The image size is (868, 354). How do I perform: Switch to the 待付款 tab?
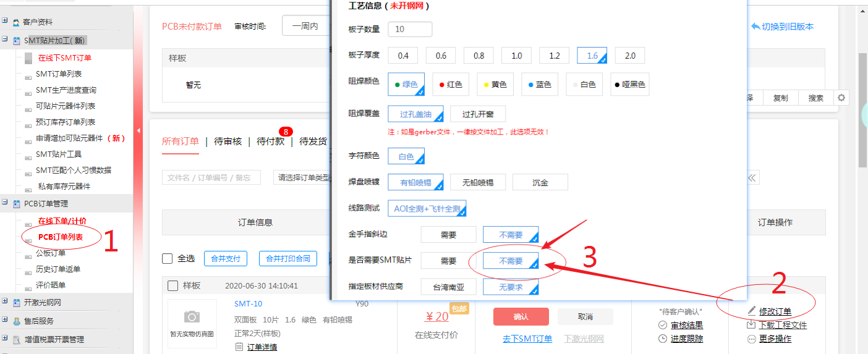[x=271, y=141]
